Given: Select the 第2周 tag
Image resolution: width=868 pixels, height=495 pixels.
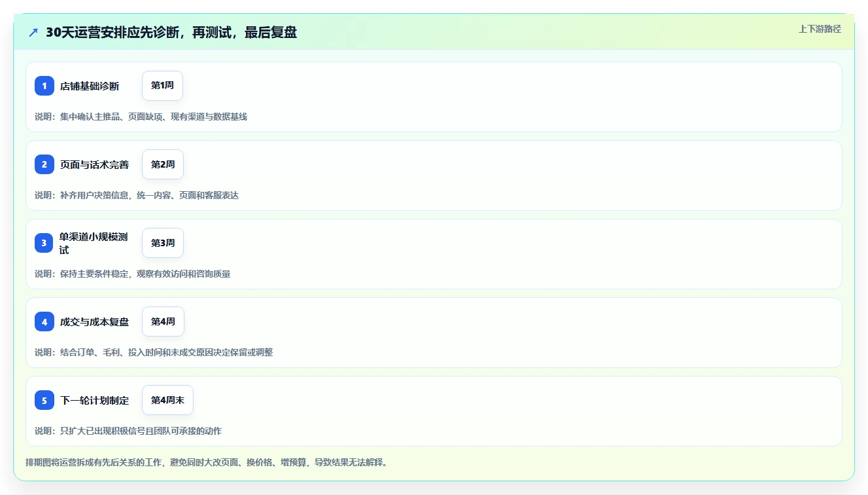Looking at the screenshot, I should [x=163, y=164].
